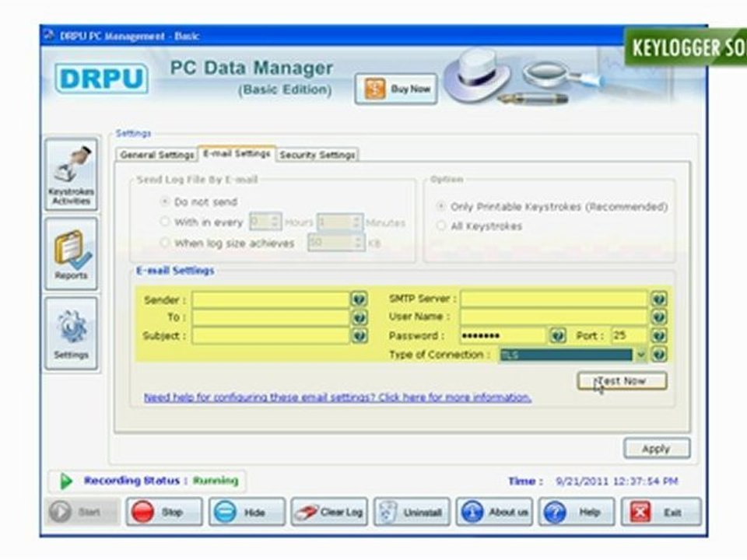Click help icon next to User Name
The width and height of the screenshot is (747, 560).
tap(659, 317)
